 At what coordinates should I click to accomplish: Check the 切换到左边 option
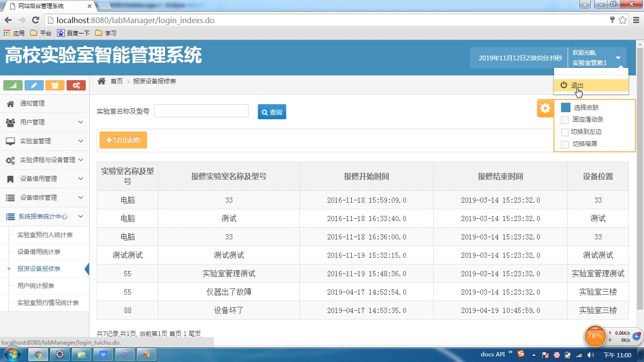[x=564, y=132]
